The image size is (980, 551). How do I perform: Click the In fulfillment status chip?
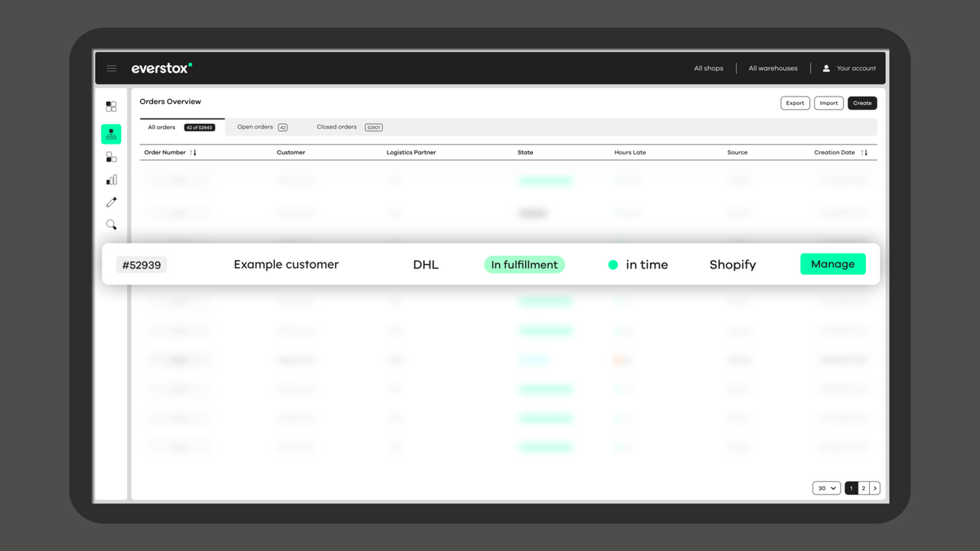[x=524, y=264]
